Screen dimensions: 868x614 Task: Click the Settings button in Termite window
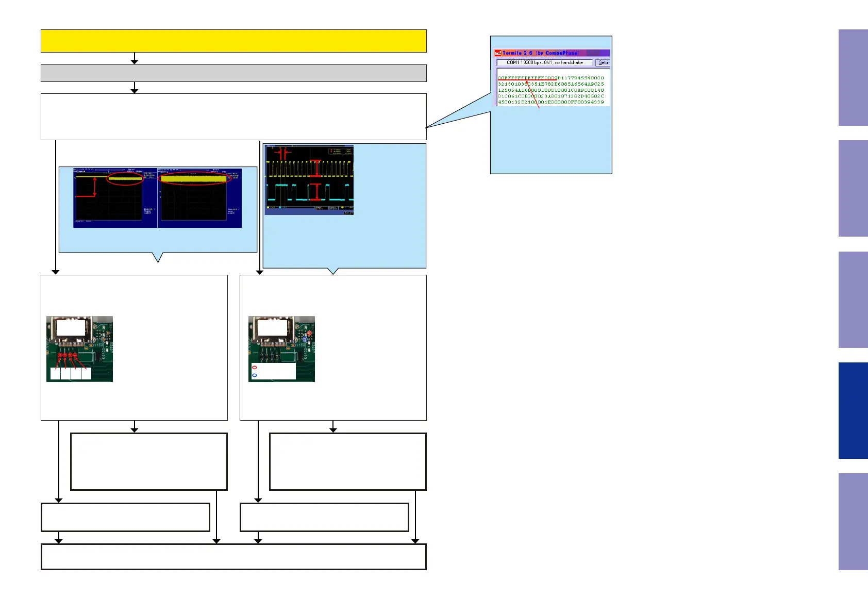603,62
